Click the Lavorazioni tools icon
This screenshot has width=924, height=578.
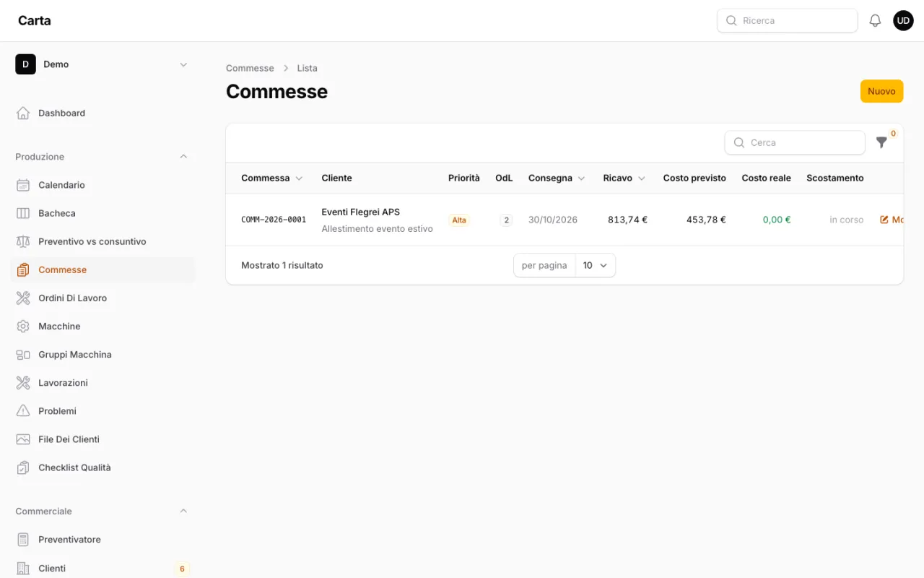23,383
